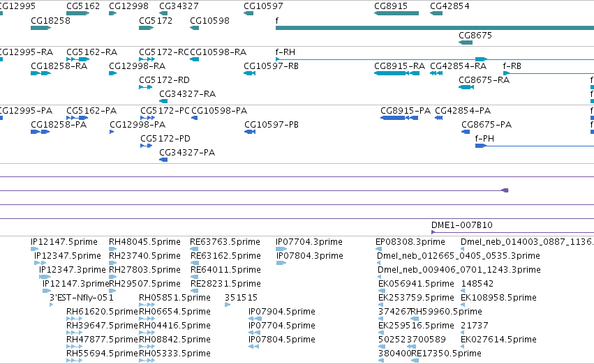
Task: Click the CG8915 gene label
Action: (x=391, y=6)
